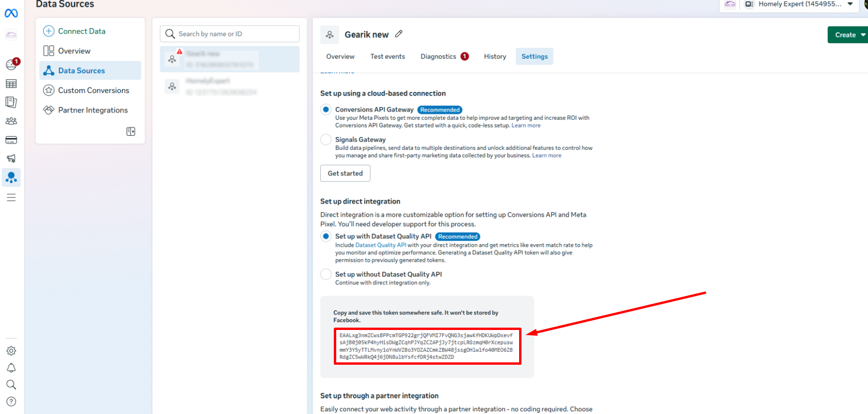
Task: Switch to Diagnostics tab
Action: point(445,56)
